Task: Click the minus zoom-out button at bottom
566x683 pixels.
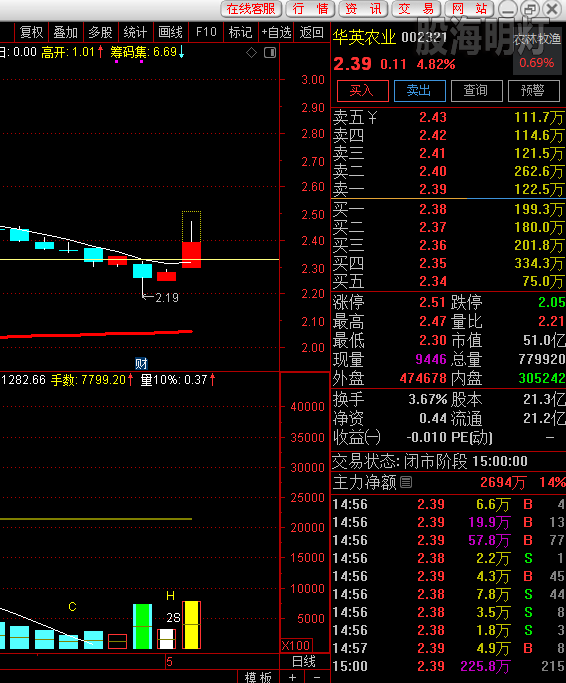Action: [x=317, y=677]
